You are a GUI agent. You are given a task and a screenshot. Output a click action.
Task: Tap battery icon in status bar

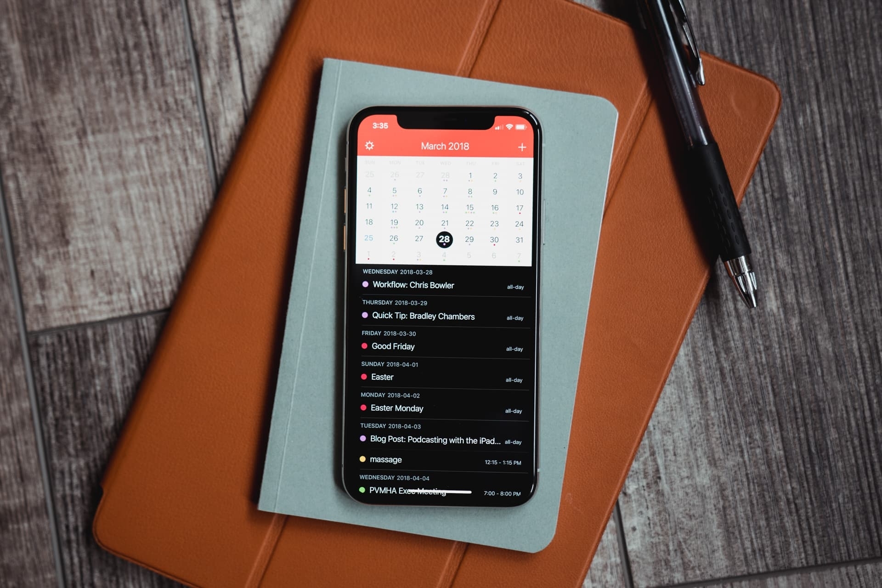click(x=519, y=126)
